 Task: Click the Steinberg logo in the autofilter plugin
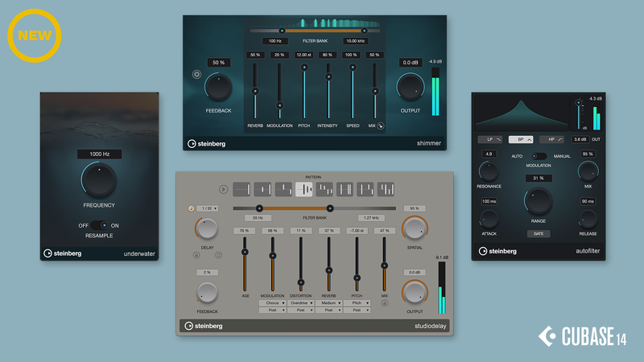(x=497, y=251)
